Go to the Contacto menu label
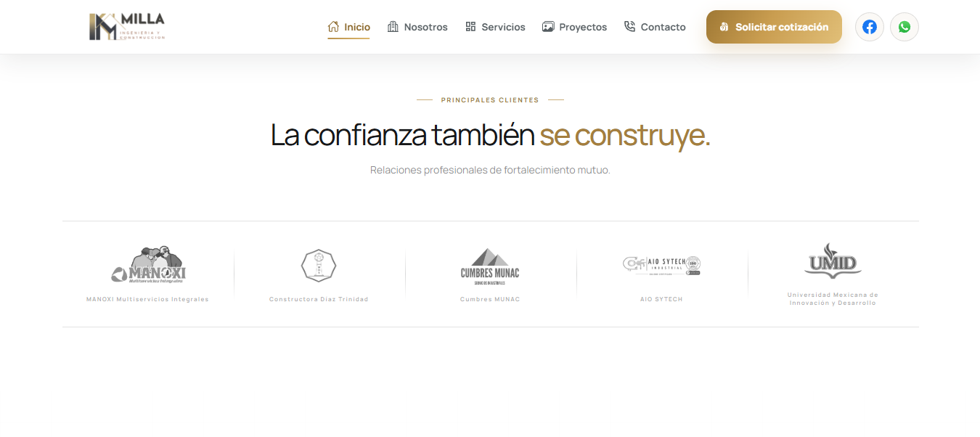Viewport: 980px width, 437px height. point(663,27)
